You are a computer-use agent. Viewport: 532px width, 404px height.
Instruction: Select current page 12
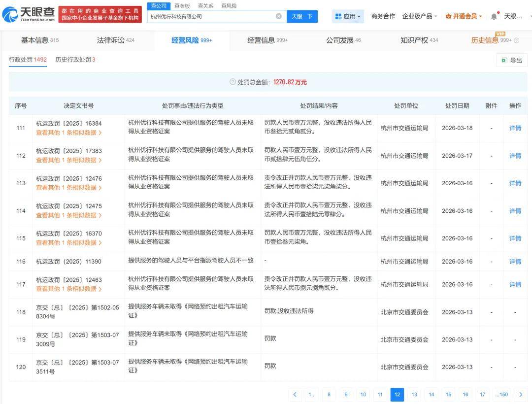pos(398,394)
